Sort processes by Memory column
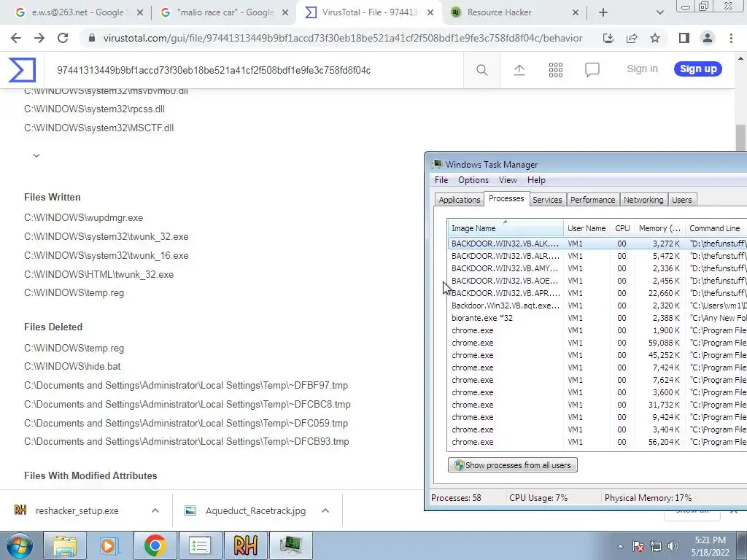The height and width of the screenshot is (560, 747). point(659,228)
